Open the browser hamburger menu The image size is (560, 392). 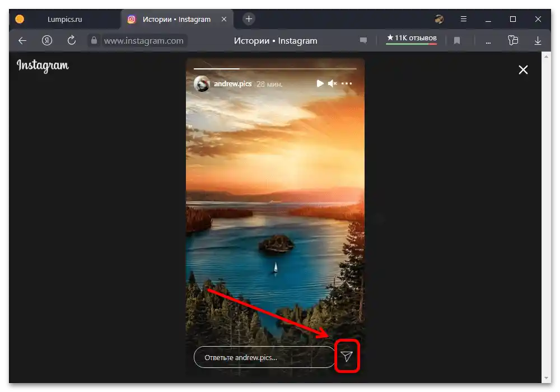[x=464, y=19]
